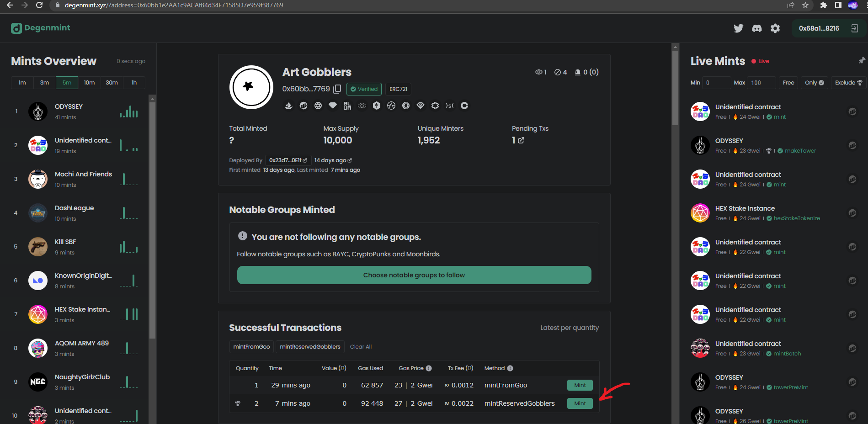This screenshot has height=424, width=868.
Task: Copy the Art Gobblers contract address
Action: [x=337, y=89]
